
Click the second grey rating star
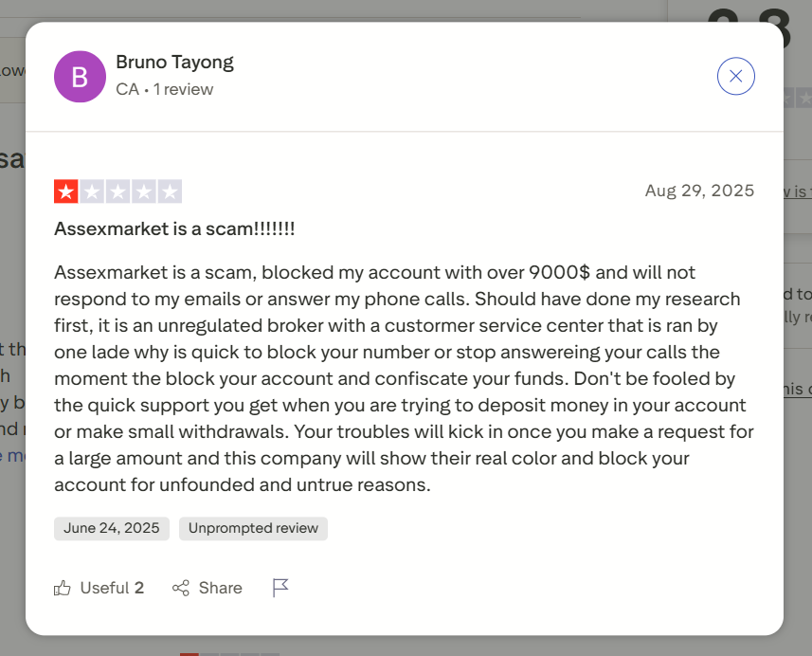tap(92, 191)
